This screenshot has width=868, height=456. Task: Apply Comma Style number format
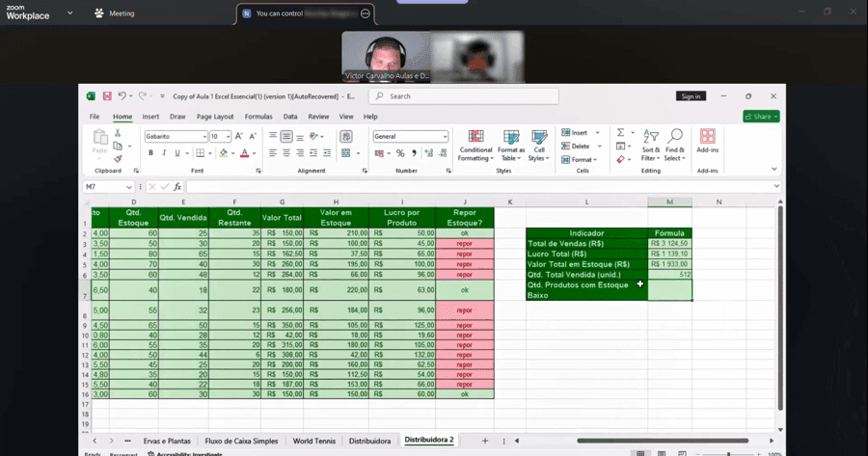point(414,153)
